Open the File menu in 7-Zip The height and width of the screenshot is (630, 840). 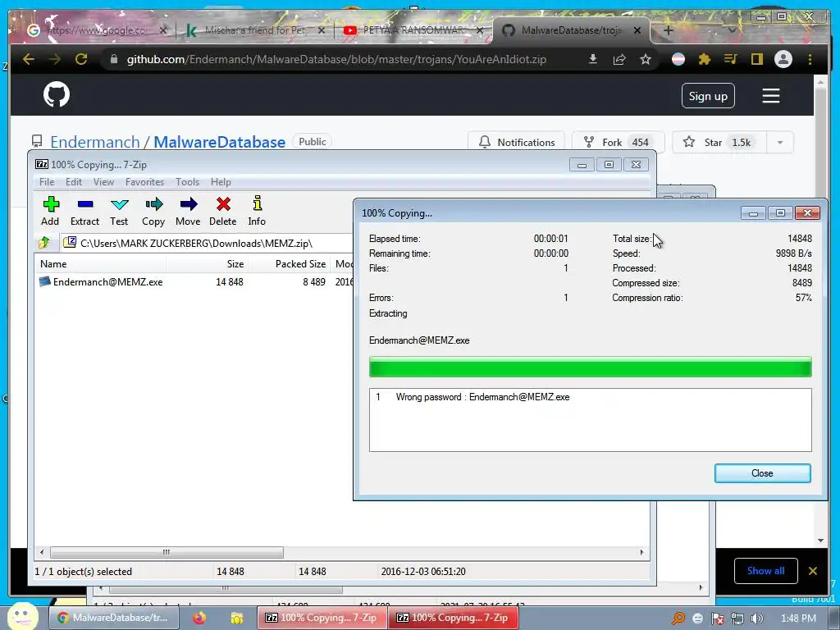pos(47,182)
